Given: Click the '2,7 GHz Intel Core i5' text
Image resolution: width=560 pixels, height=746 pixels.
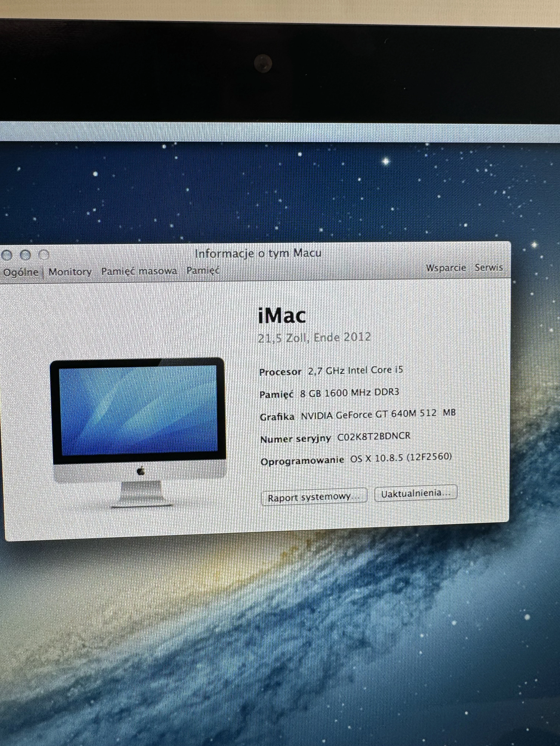Looking at the screenshot, I should point(355,371).
